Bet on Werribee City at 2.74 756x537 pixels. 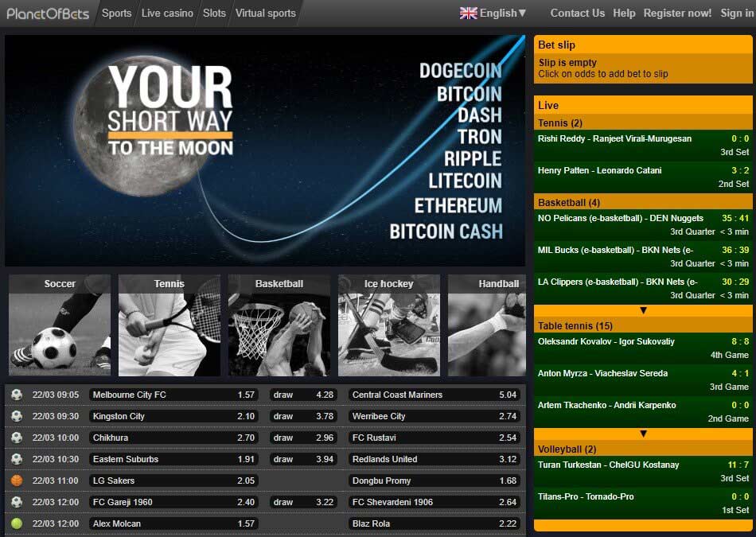(434, 416)
